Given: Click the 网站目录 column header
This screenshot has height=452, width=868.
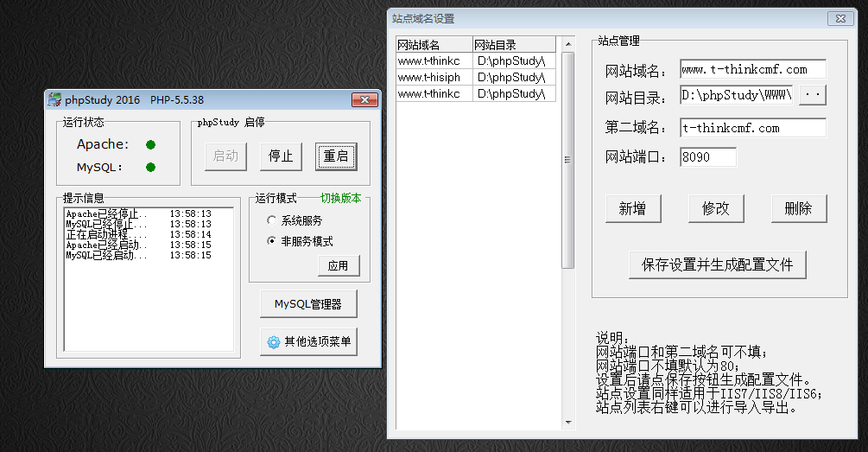Looking at the screenshot, I should coord(514,44).
